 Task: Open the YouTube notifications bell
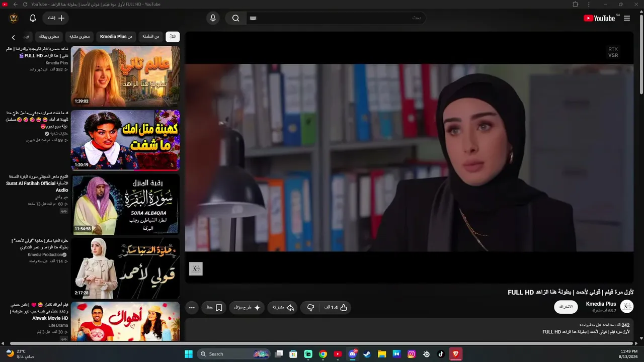tap(33, 18)
